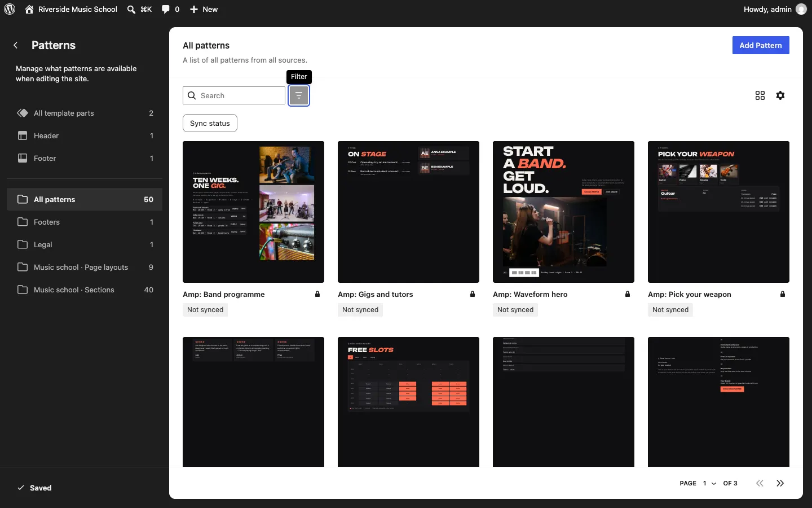
Task: Click the WordPress logo icon
Action: click(x=10, y=9)
